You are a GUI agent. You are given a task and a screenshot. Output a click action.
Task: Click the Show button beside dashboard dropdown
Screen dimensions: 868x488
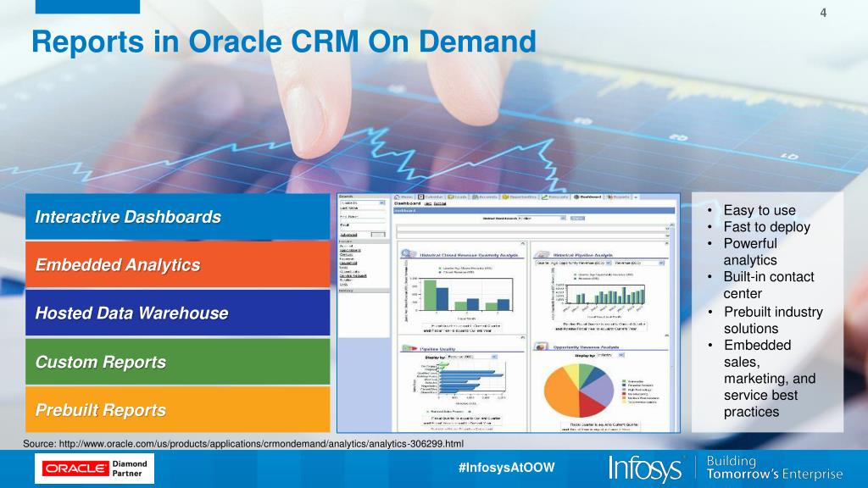(x=577, y=218)
